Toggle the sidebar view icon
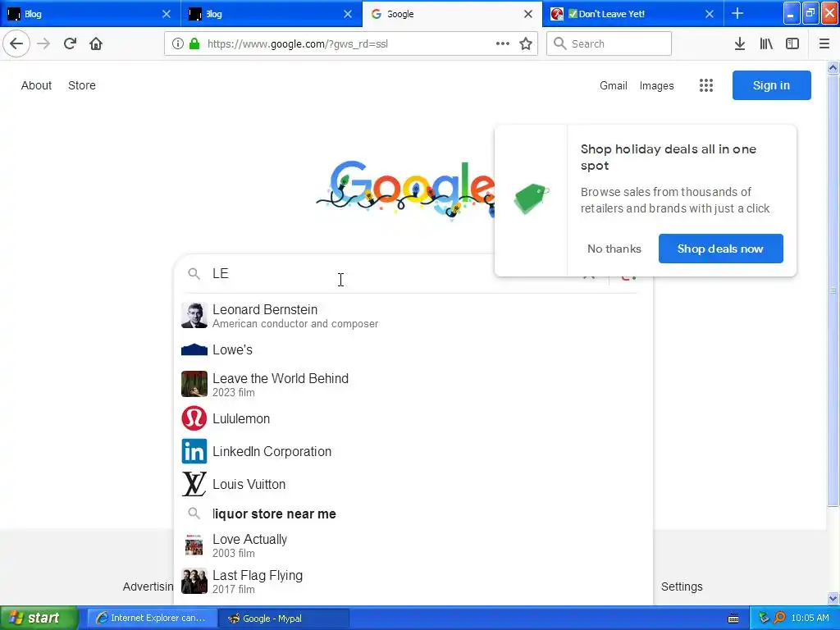The height and width of the screenshot is (630, 840). coord(792,43)
